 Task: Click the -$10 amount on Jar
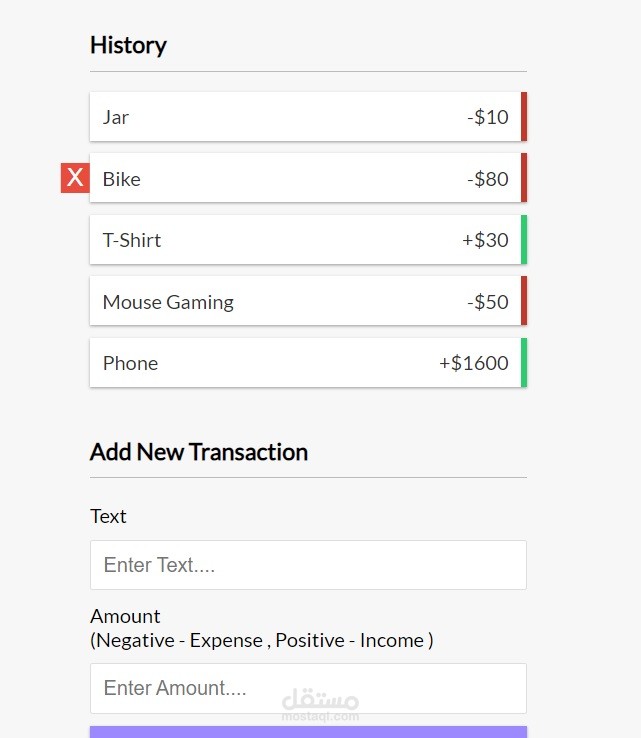(x=487, y=117)
